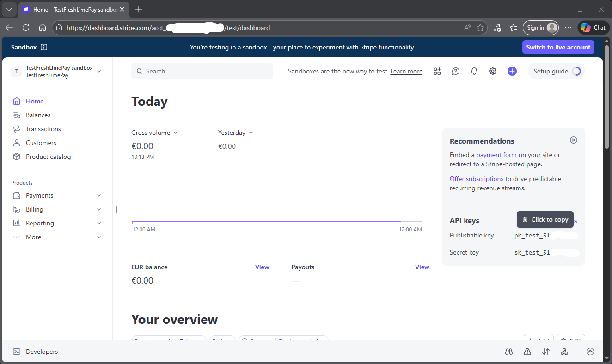Open settings gear icon in Stripe header

coord(493,71)
